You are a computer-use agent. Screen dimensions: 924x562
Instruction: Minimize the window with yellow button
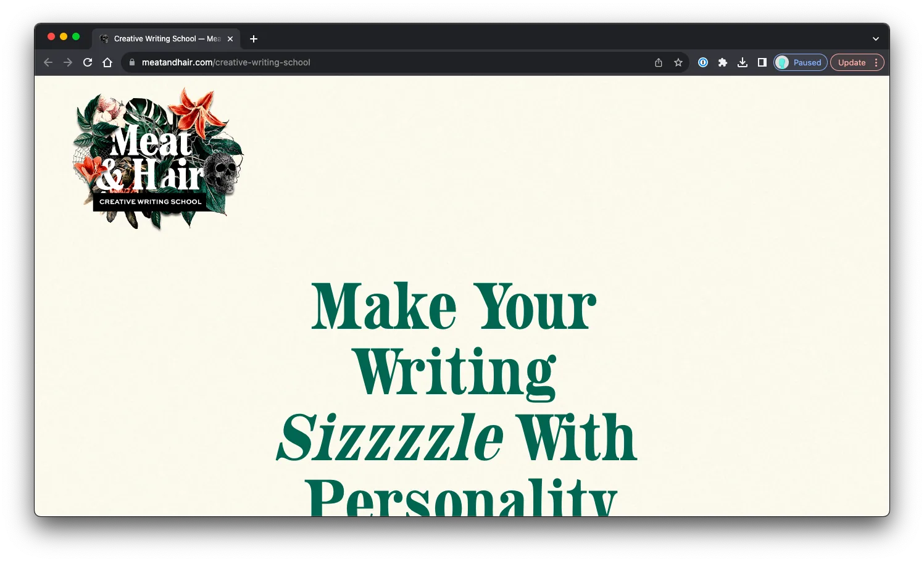tap(64, 36)
